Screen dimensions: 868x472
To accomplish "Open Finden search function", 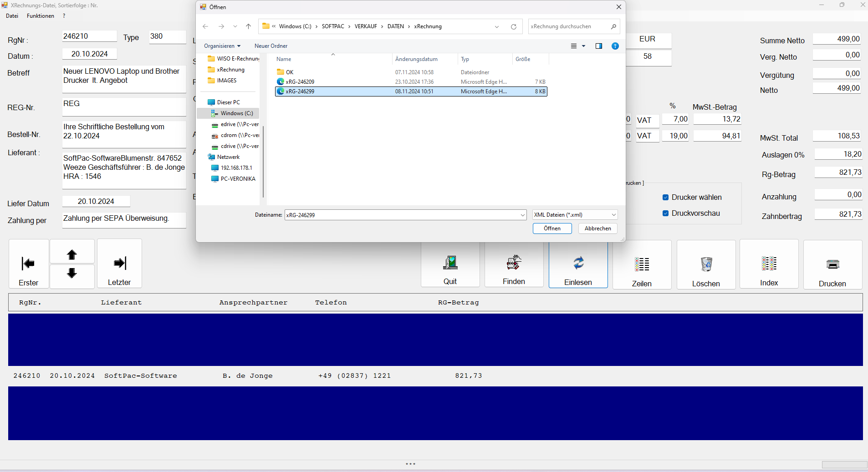I will 514,264.
